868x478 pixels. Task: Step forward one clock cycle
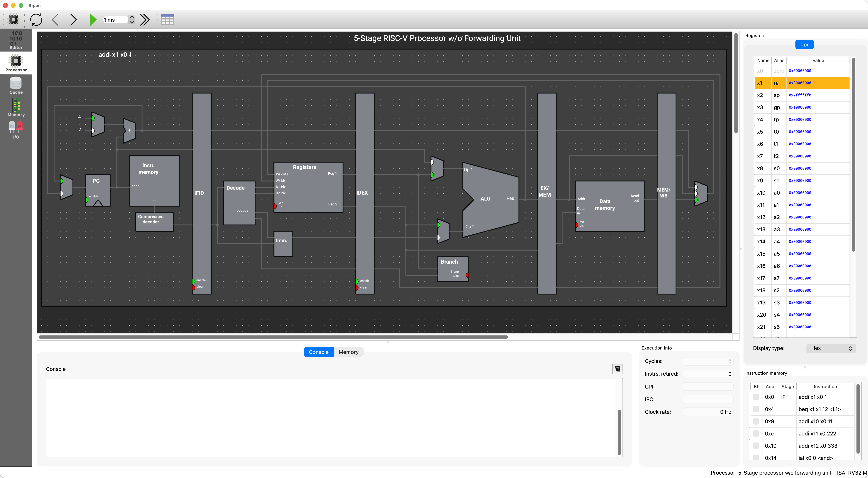73,19
